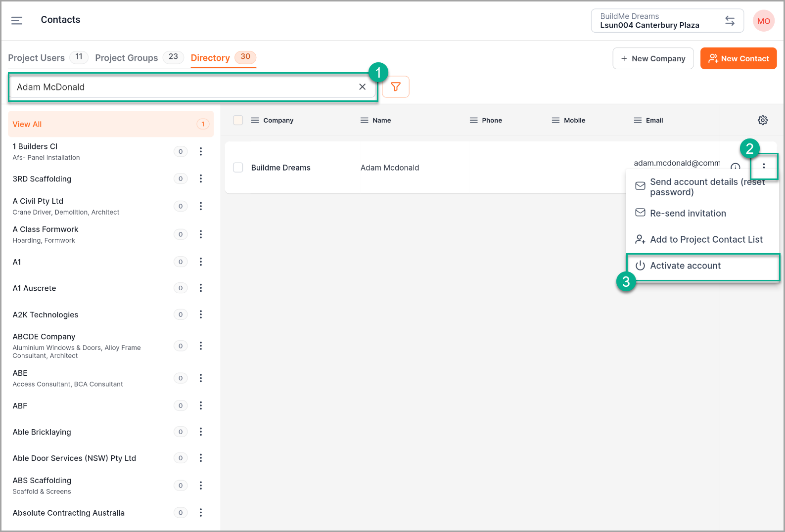The image size is (785, 532).
Task: Switch to the Project Users tab
Action: click(x=37, y=58)
